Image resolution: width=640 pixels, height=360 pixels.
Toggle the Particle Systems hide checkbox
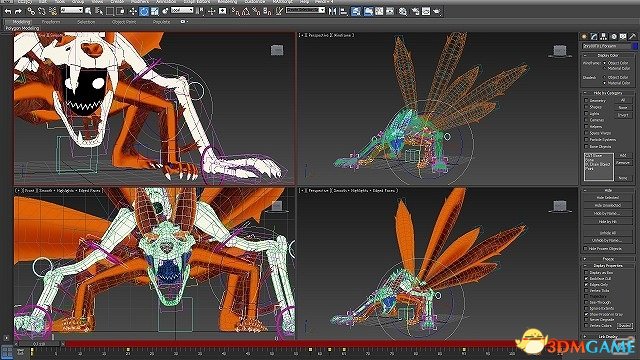click(x=586, y=140)
